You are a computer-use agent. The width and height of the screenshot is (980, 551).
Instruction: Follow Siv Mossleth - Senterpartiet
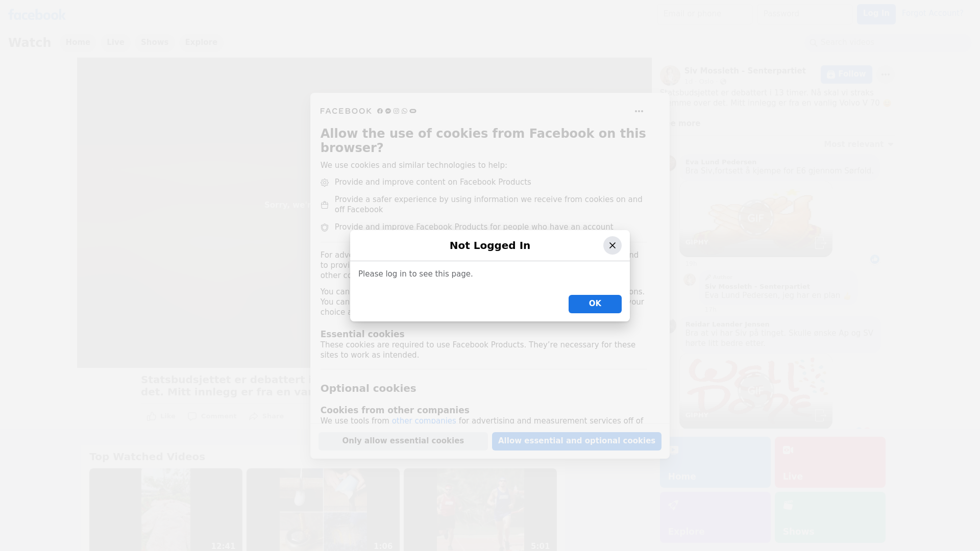tap(846, 74)
